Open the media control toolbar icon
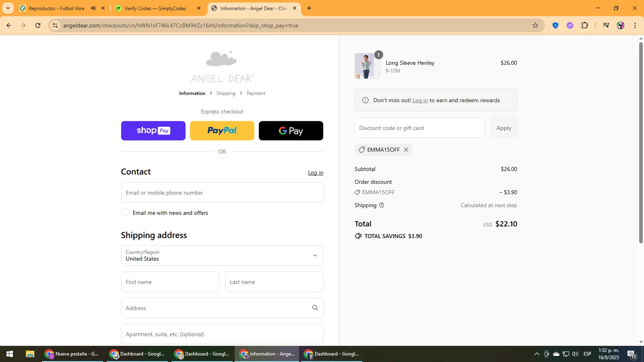The width and height of the screenshot is (644, 362). 606,25
